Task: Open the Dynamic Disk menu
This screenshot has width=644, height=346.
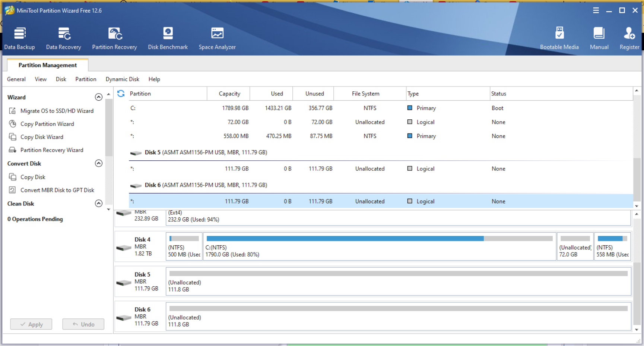Action: pos(122,79)
